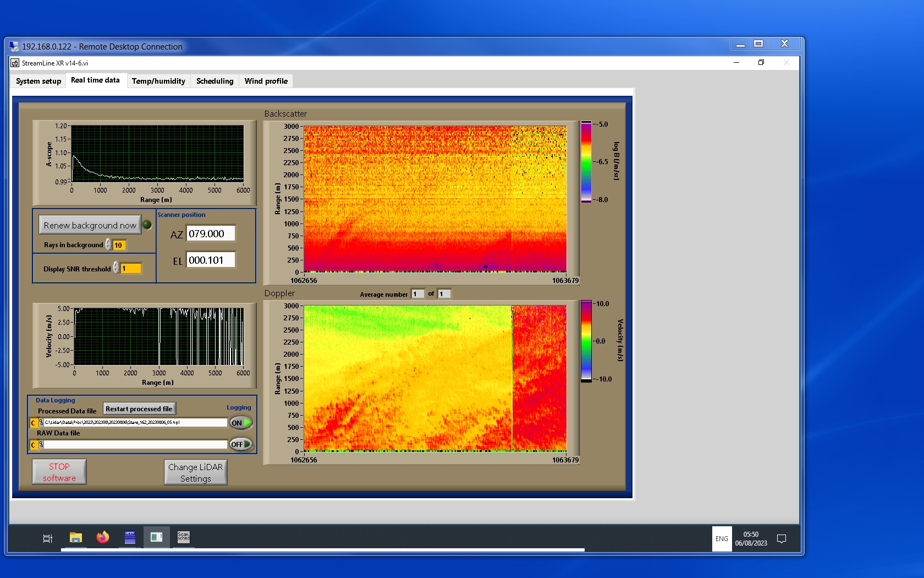Image resolution: width=924 pixels, height=578 pixels.
Task: Turn on RAW data logging switch
Action: (241, 444)
